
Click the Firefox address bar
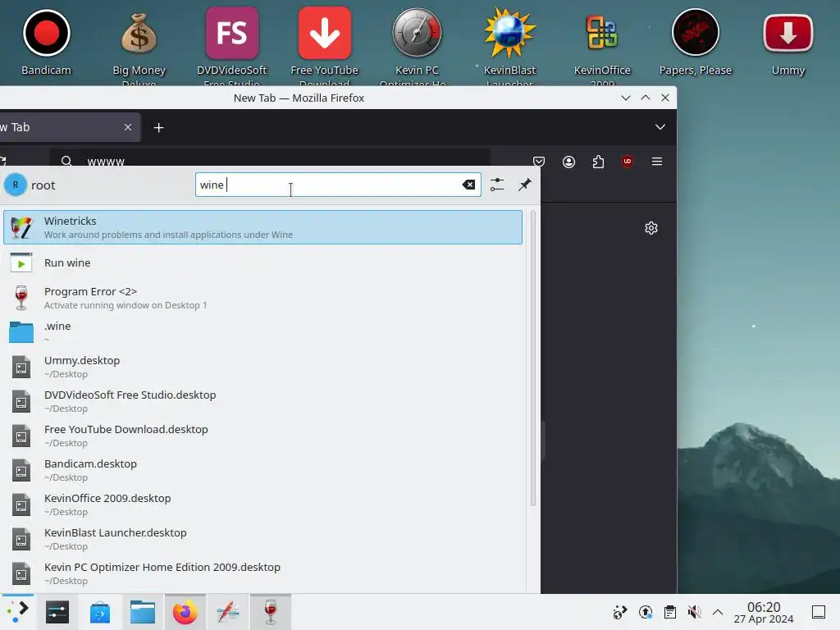[269, 160]
